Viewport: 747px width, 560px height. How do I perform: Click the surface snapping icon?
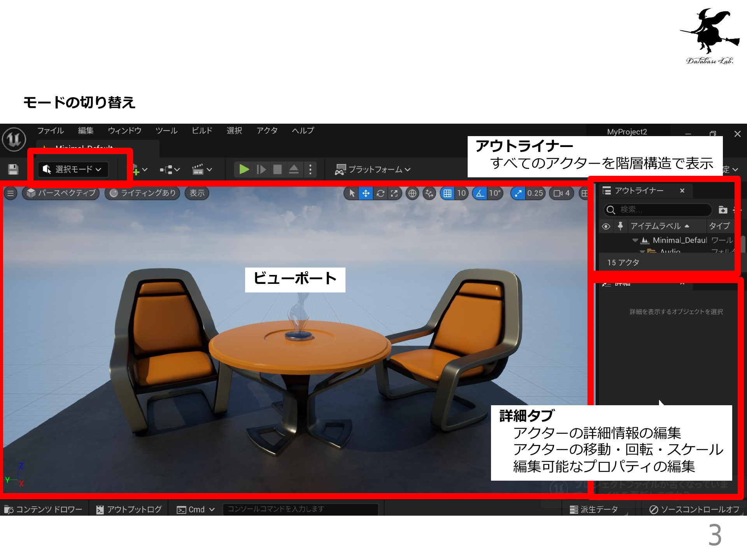tap(429, 193)
